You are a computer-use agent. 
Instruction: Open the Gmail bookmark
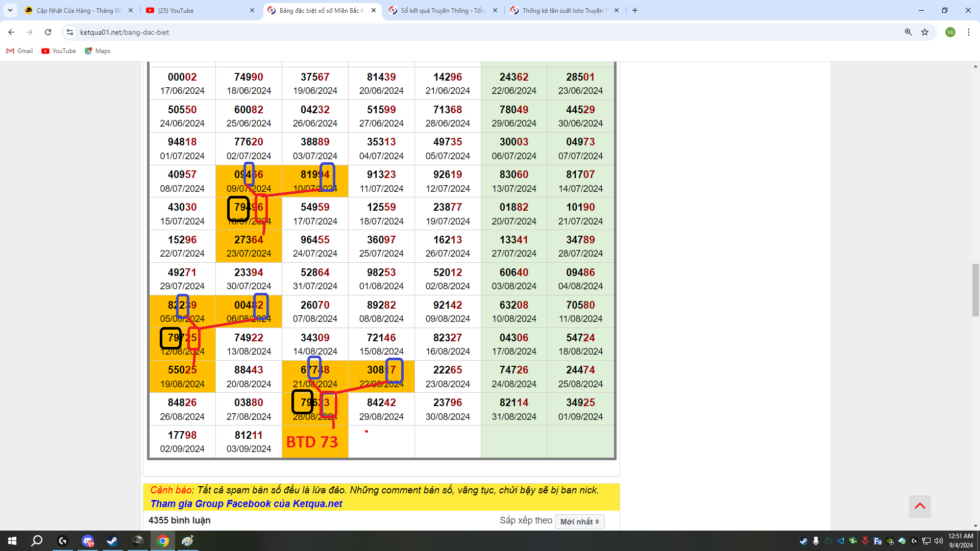click(19, 51)
